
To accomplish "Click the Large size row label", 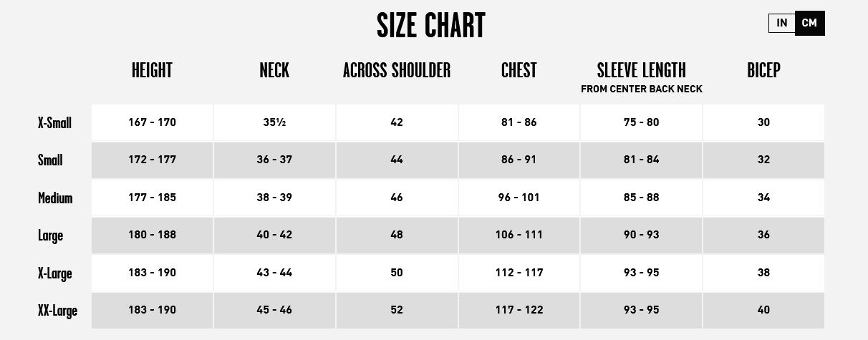I will click(x=50, y=235).
